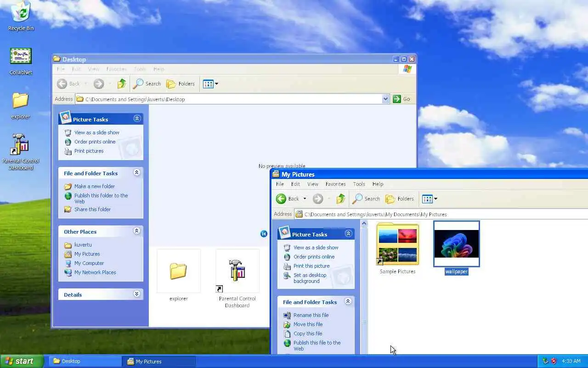The width and height of the screenshot is (588, 368).
Task: Select Sample Pictures folder thumbnail
Action: pos(397,245)
